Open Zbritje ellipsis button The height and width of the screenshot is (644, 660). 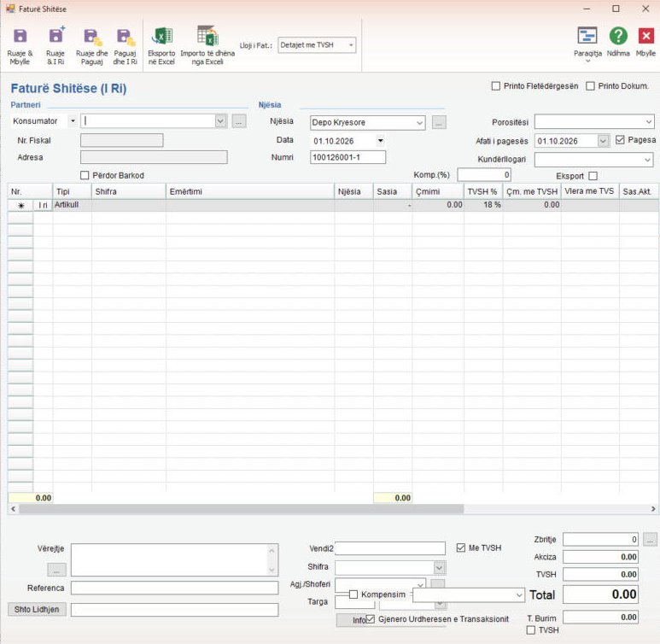(x=650, y=539)
